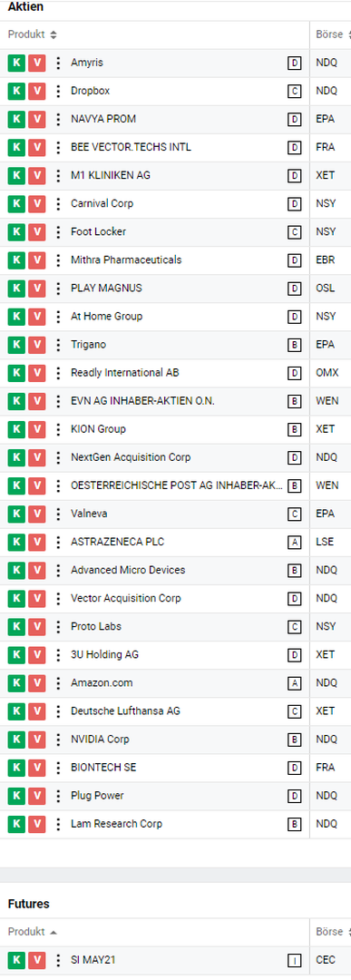Open the BIONTECH SE product link
The image size is (351, 980).
tap(103, 768)
